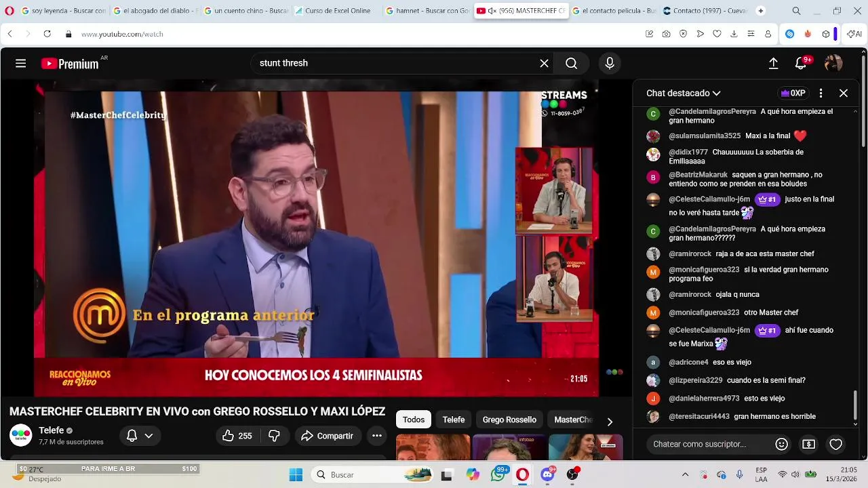Go to YouTube Premium home logo
The height and width of the screenshot is (488, 868).
(70, 64)
